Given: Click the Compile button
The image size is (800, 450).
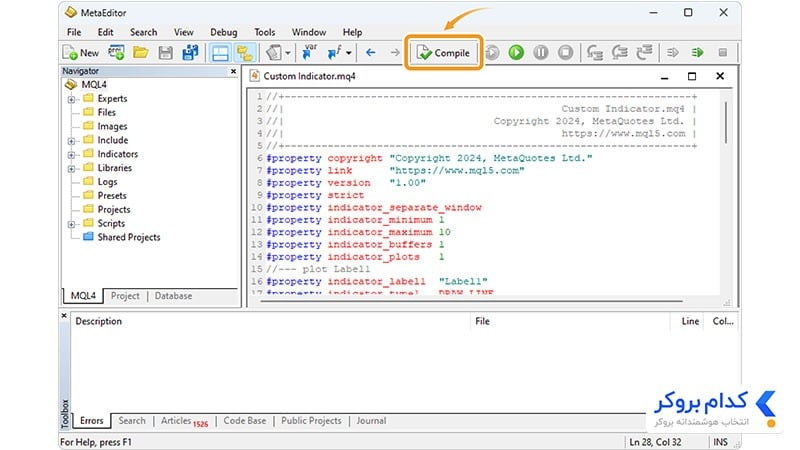Looking at the screenshot, I should pos(443,53).
